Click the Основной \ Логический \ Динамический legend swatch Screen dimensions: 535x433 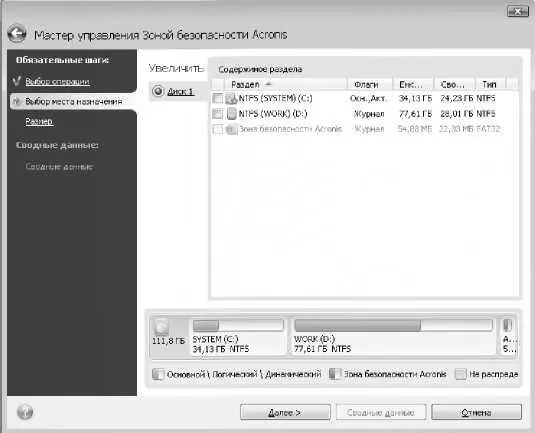[x=158, y=374]
